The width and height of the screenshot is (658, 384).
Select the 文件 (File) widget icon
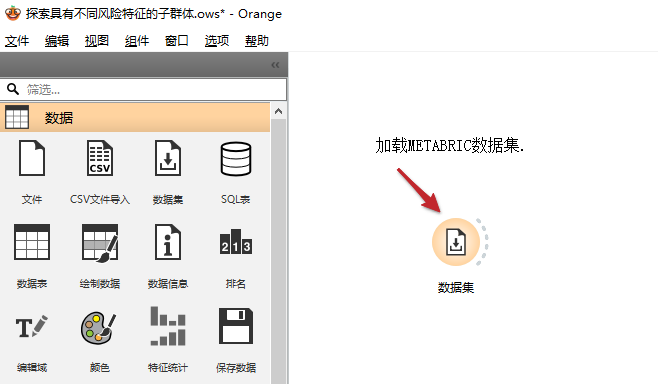pyautogui.click(x=32, y=158)
